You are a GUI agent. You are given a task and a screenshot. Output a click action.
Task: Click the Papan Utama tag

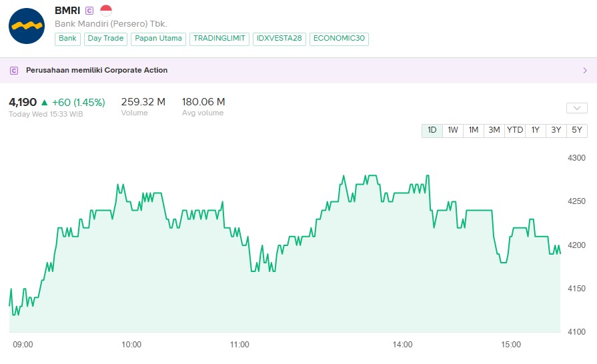[x=158, y=39]
